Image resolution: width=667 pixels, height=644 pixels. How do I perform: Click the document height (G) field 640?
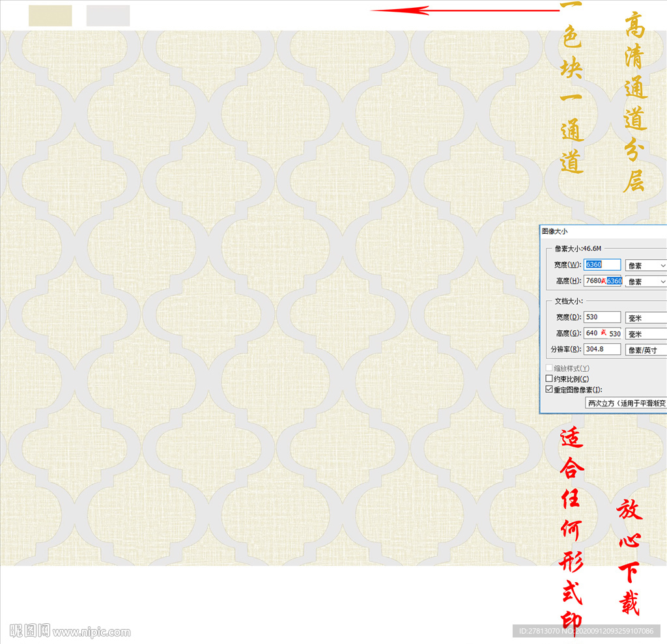(x=602, y=333)
